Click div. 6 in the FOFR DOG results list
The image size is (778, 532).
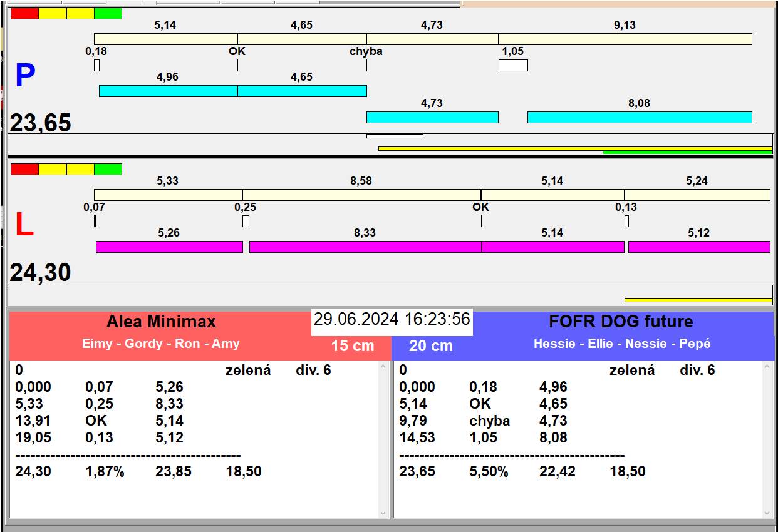click(x=697, y=370)
